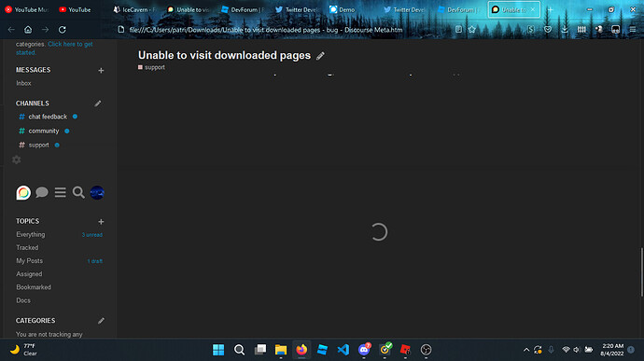Image resolution: width=644 pixels, height=361 pixels.
Task: Click the MESSAGES section header
Action: point(34,70)
